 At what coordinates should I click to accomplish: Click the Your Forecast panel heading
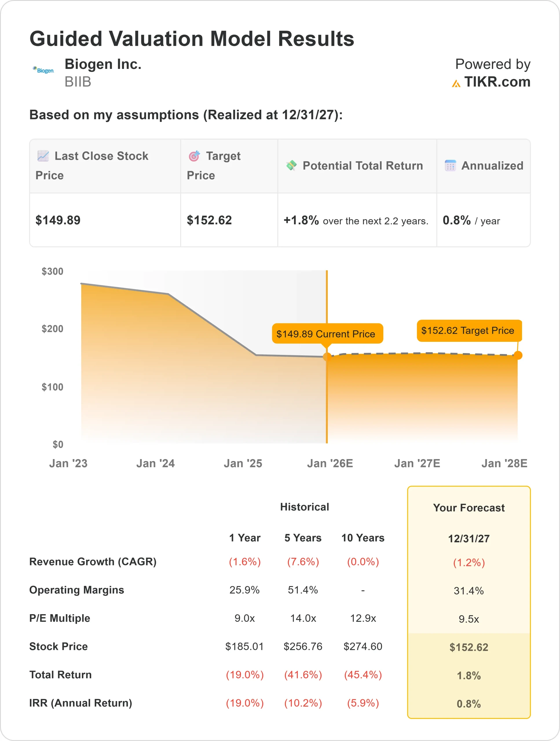point(469,508)
